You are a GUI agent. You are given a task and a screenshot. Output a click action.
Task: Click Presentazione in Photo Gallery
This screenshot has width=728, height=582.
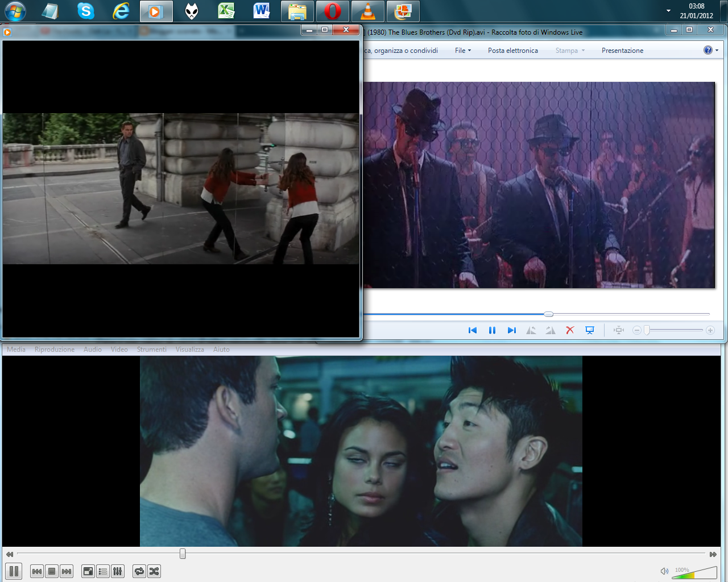pos(623,51)
